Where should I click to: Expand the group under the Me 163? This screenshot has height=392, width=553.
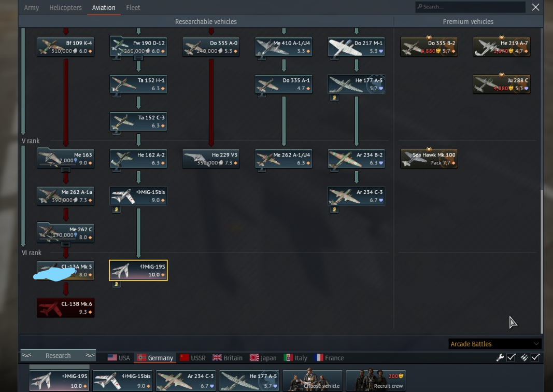(66, 170)
